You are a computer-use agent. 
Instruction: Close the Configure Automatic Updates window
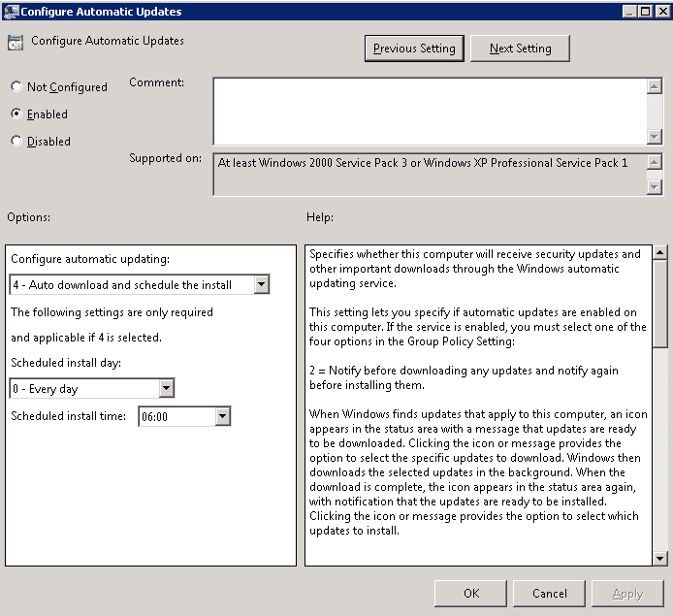(x=662, y=12)
